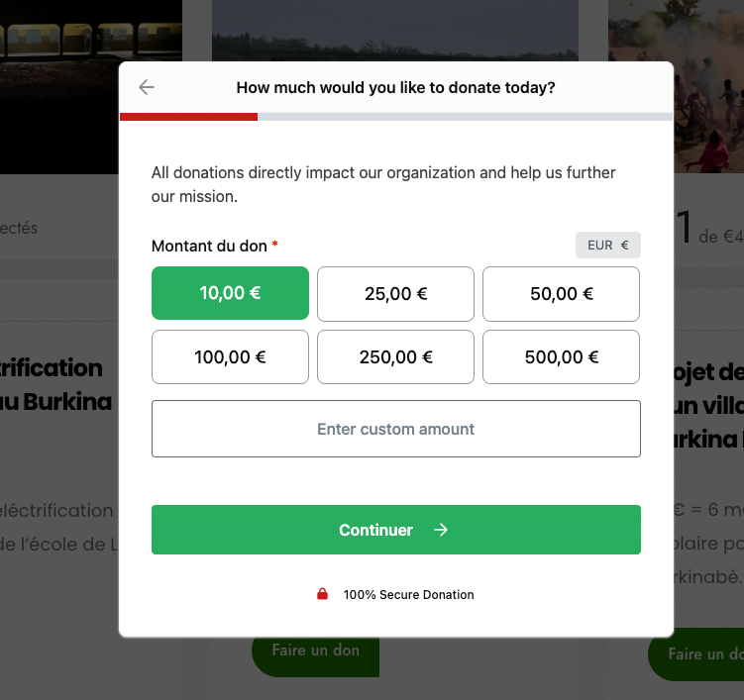Open the top-center project image
This screenshot has height=700, width=744.
coord(394,30)
